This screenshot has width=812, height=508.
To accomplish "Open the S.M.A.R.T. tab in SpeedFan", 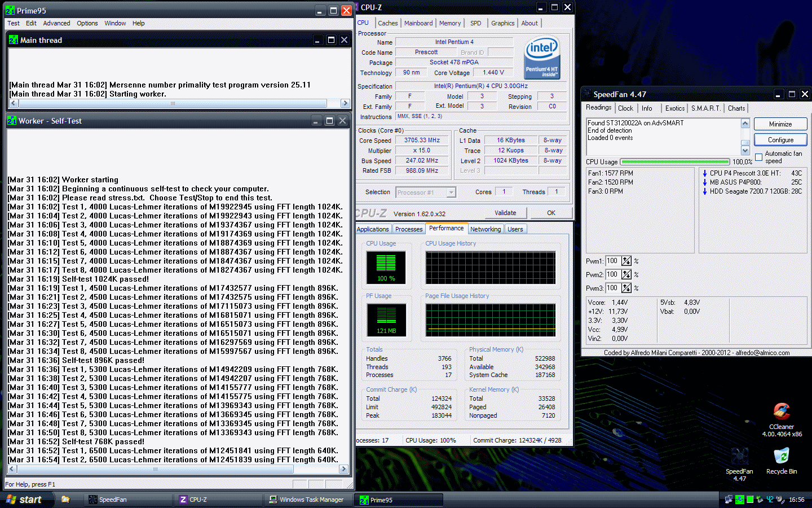I will (x=705, y=108).
